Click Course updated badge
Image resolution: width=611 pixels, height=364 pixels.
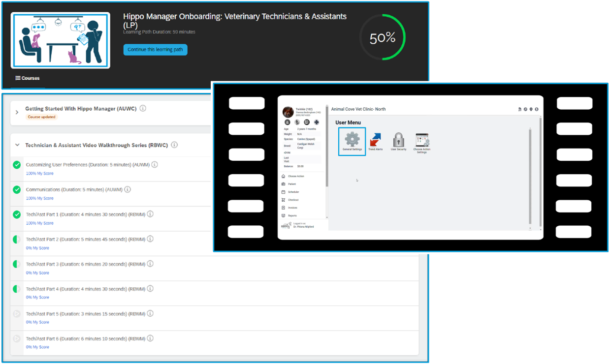point(41,117)
